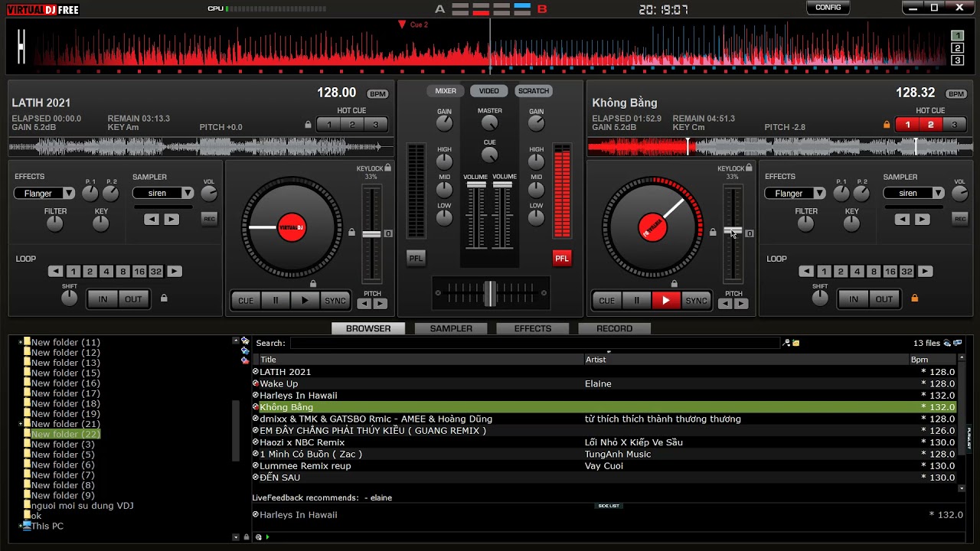Pause the left deck
Image resolution: width=980 pixels, height=551 pixels.
[x=276, y=301]
